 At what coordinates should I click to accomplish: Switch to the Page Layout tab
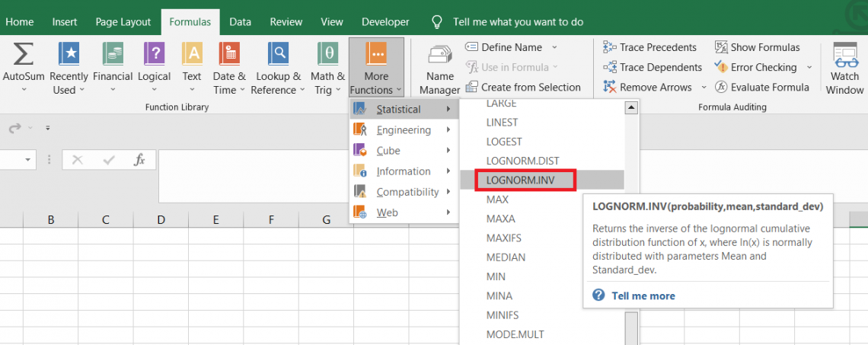(123, 22)
